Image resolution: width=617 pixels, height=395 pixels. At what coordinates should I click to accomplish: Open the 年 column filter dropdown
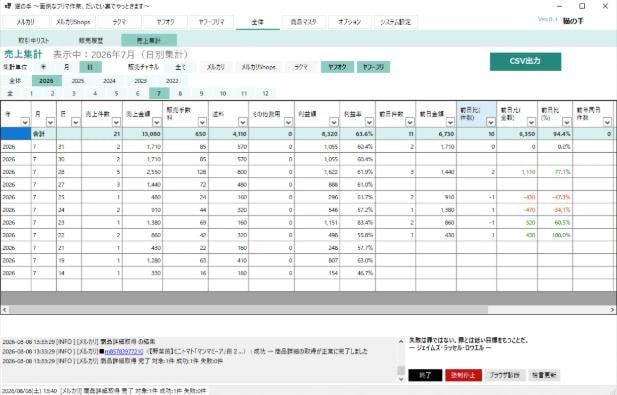tap(25, 122)
